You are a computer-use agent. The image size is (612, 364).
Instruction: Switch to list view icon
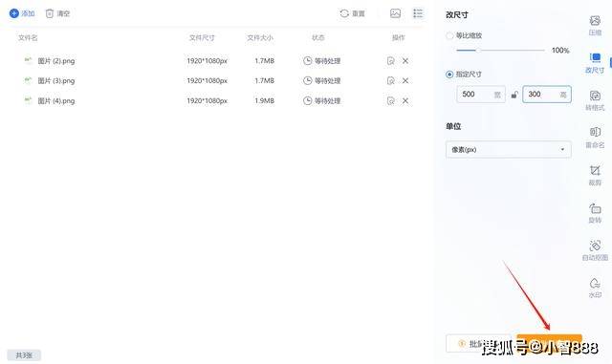pyautogui.click(x=418, y=13)
